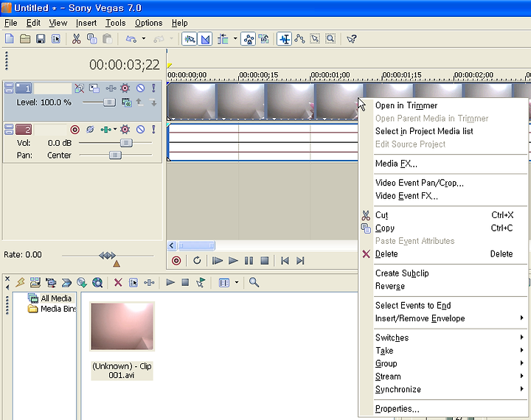Select the Envelope Edit tool
The height and width of the screenshot is (420, 531).
(x=299, y=39)
